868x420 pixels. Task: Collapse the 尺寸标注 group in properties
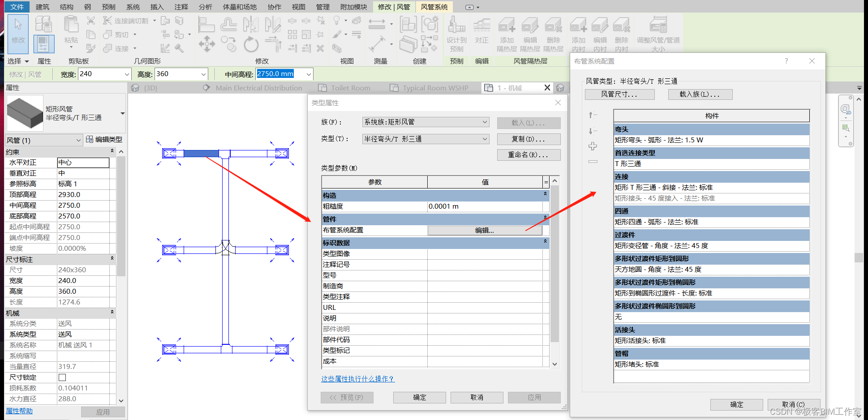112,259
